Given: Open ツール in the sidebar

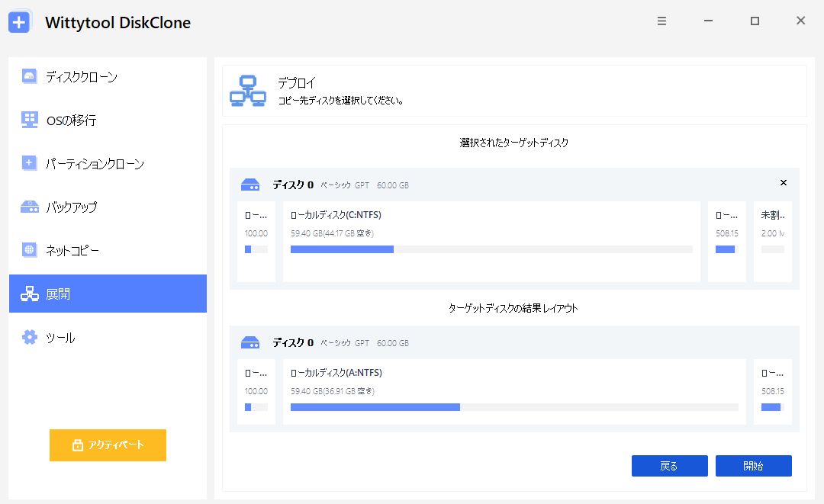Looking at the screenshot, I should point(108,338).
